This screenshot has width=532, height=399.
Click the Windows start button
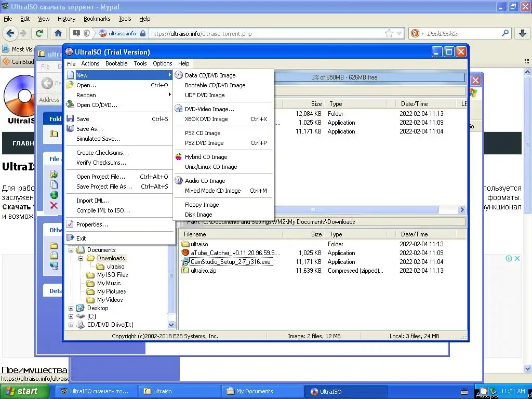click(25, 391)
